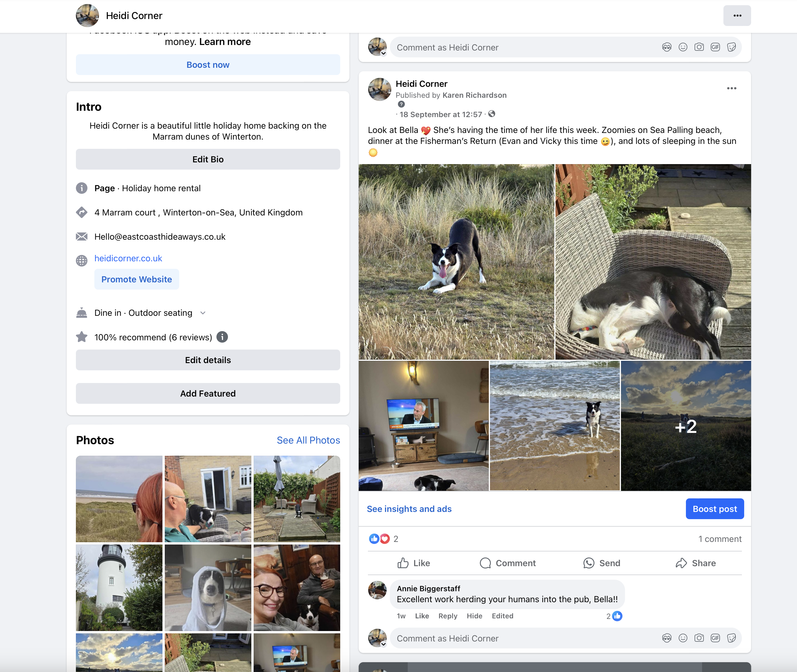The image size is (797, 672).
Task: Click Promote Website button
Action: coord(136,279)
